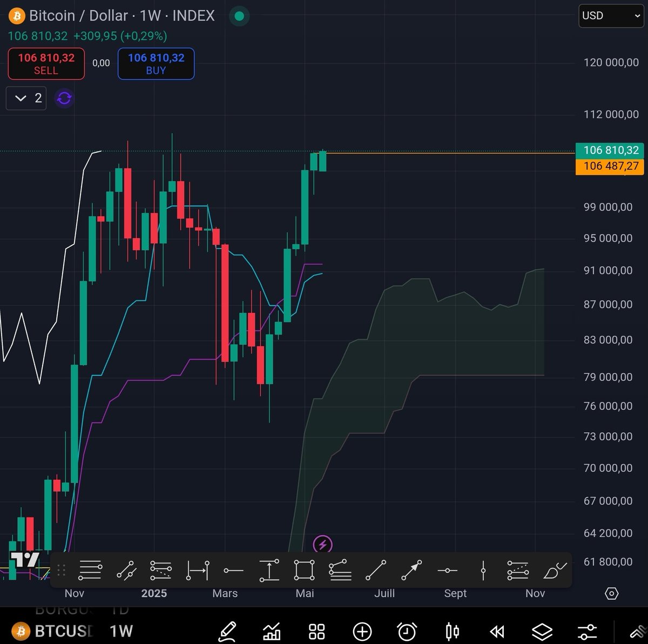The height and width of the screenshot is (644, 648).
Task: Expand the indicators legend chevron showing 2
Action: [x=26, y=98]
